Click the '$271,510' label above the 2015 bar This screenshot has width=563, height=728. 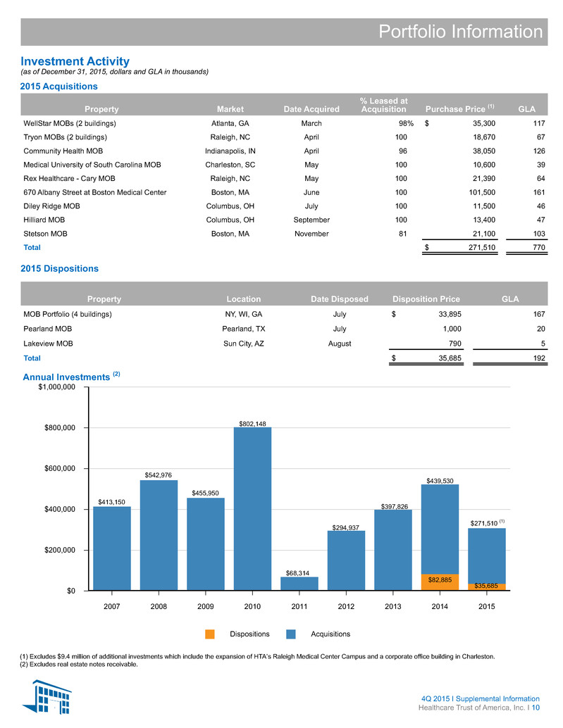pos(484,523)
